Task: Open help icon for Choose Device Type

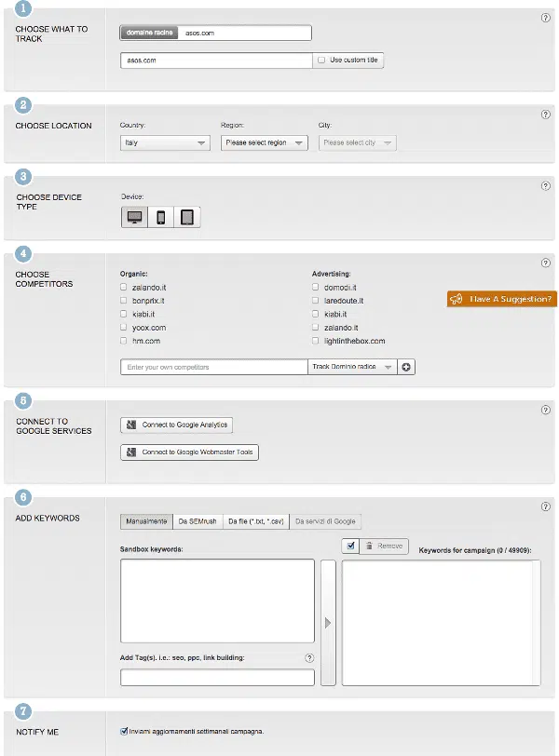Action: [546, 186]
